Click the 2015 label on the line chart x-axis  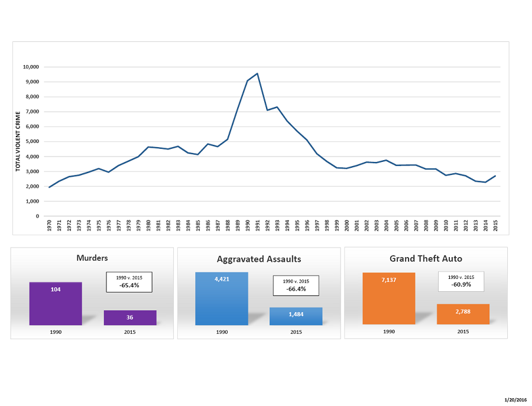[x=495, y=226]
